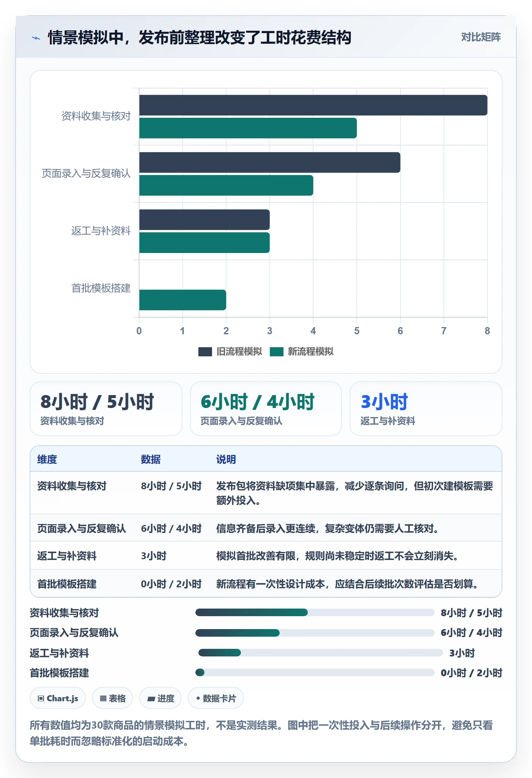This screenshot has width=532, height=778.
Task: Click the 进度 tag text
Action: 166,698
